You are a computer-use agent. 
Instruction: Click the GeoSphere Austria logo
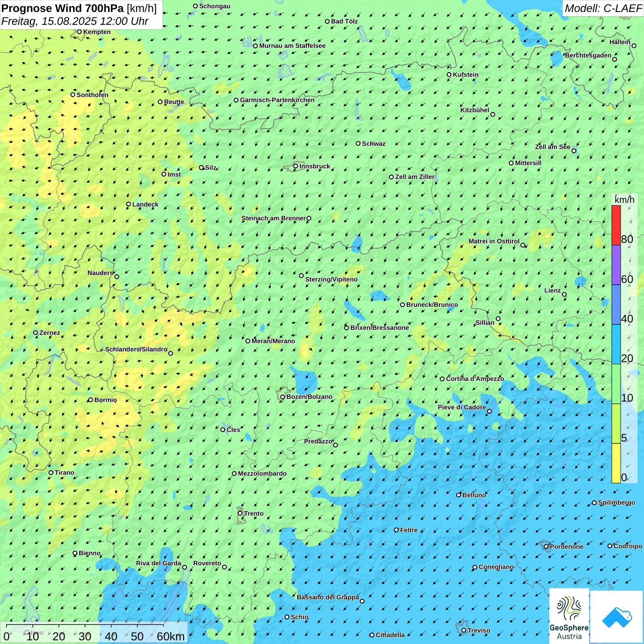click(x=569, y=616)
